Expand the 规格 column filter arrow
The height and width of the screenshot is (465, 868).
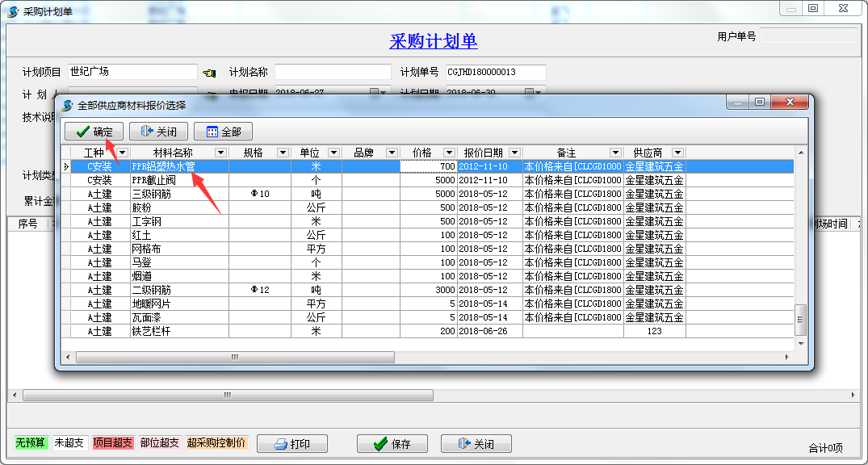pos(283,153)
